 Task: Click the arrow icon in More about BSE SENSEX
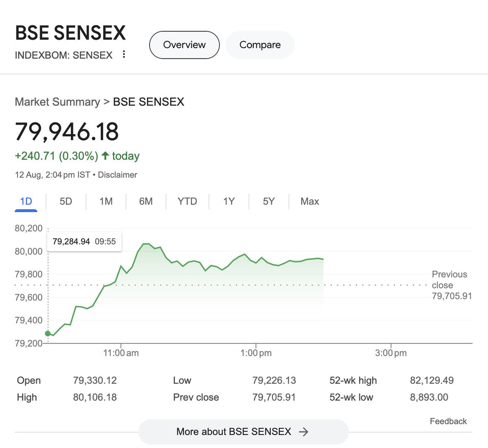(x=303, y=432)
